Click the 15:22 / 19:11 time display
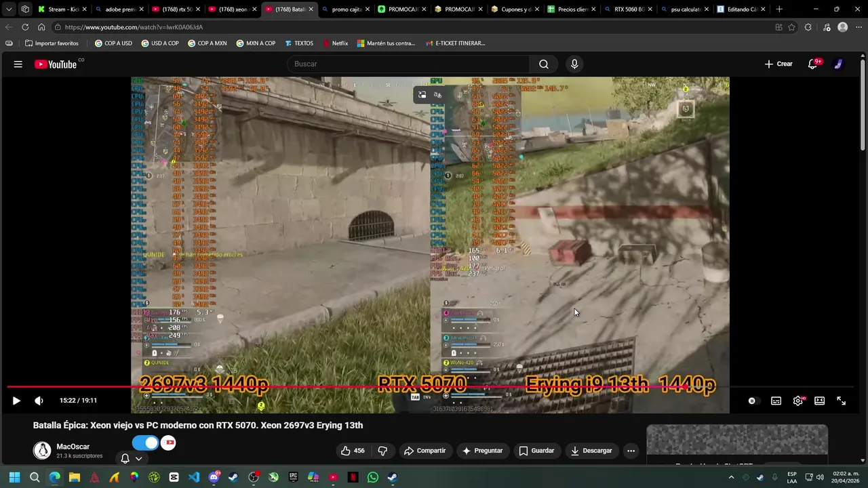 tap(78, 401)
